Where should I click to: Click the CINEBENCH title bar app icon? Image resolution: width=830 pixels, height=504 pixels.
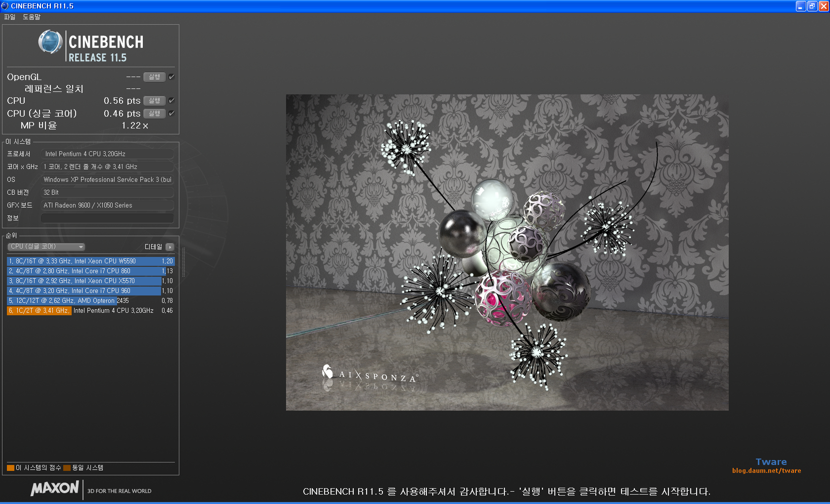(x=5, y=6)
